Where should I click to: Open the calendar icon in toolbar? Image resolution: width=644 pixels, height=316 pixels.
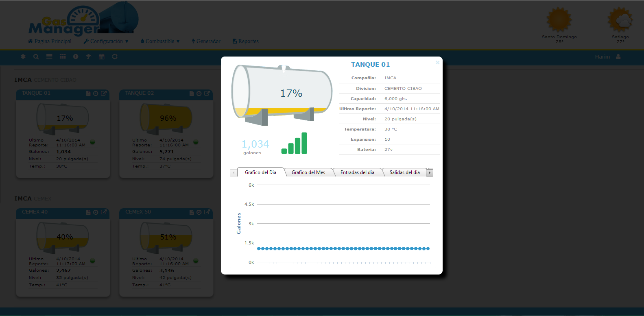[x=102, y=57]
